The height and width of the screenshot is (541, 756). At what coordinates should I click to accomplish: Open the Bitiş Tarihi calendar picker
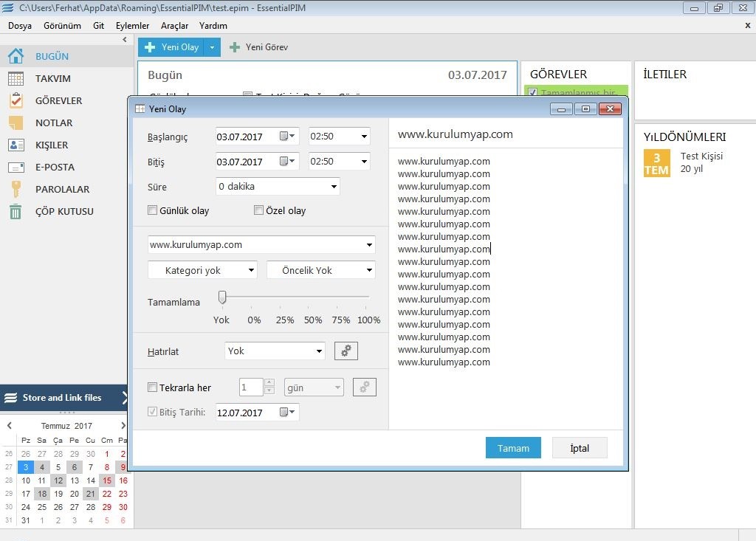coord(287,412)
